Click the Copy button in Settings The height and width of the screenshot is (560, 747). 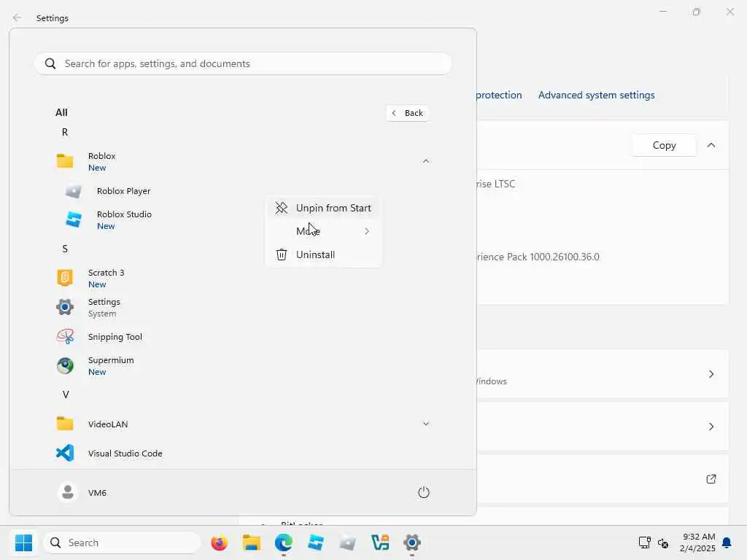(664, 145)
